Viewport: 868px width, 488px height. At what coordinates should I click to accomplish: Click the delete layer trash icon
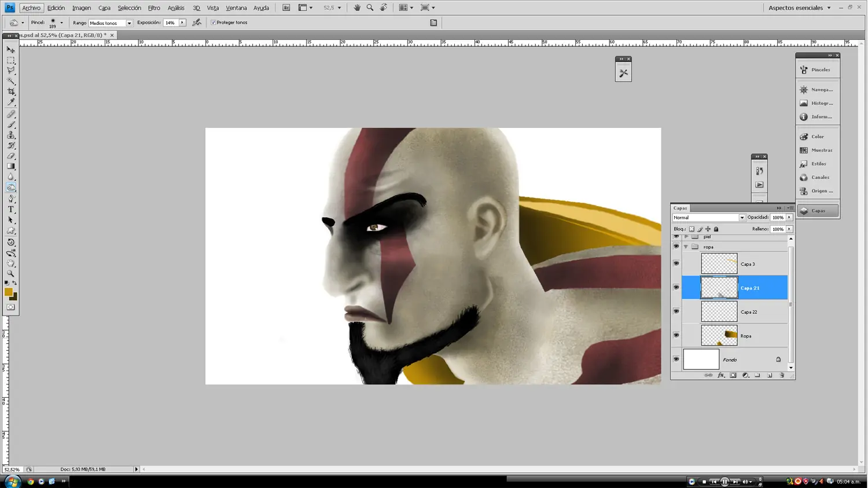(782, 376)
